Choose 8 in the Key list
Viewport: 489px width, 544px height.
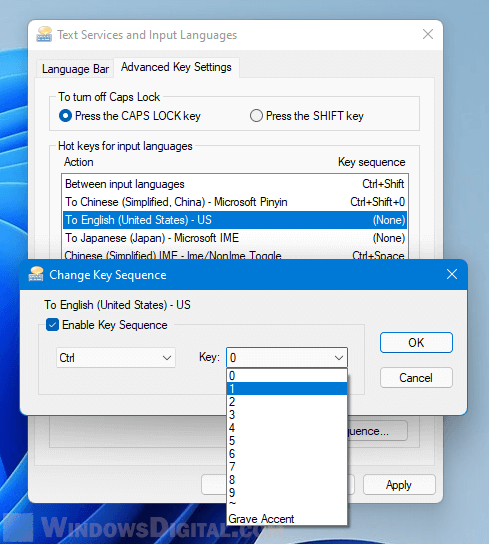(x=287, y=480)
